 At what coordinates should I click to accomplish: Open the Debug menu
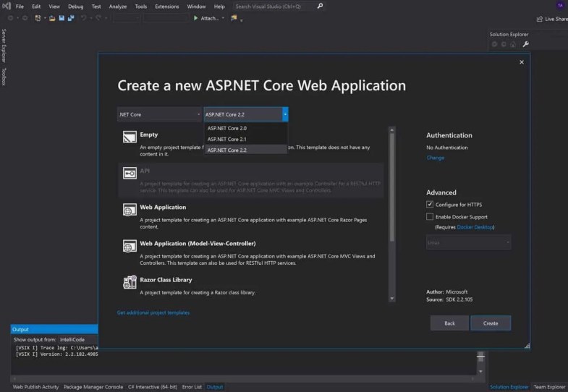(76, 7)
